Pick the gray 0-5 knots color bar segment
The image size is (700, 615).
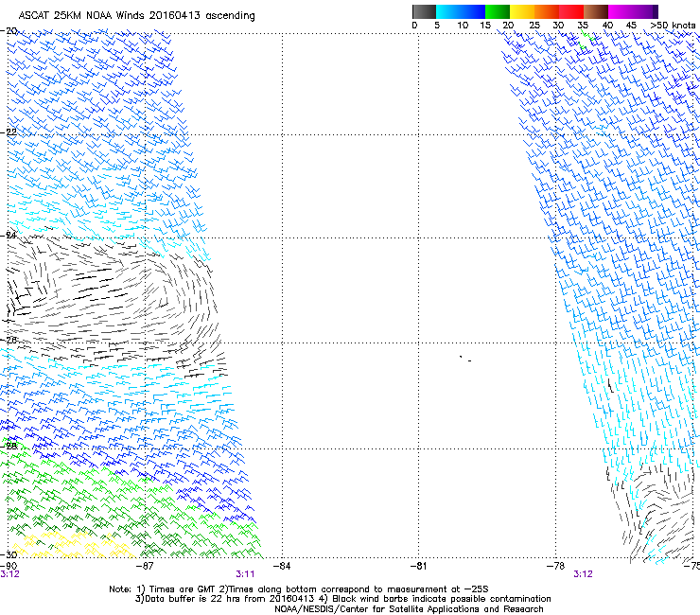[x=424, y=11]
